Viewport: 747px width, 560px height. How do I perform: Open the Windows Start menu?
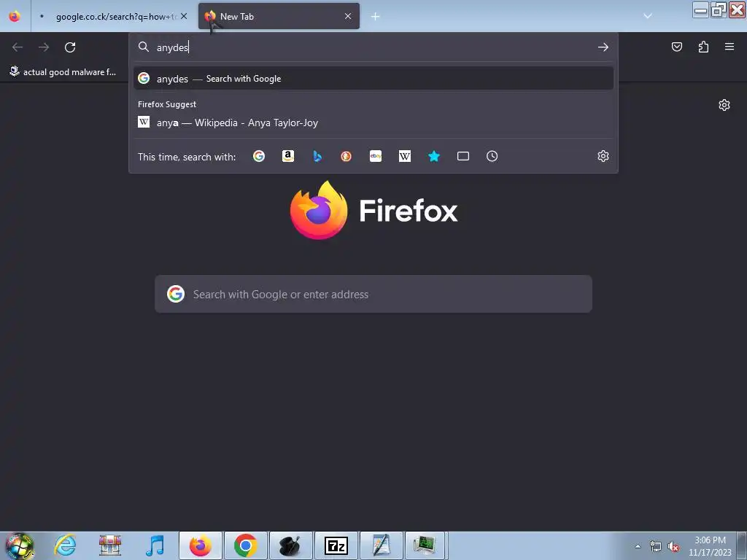click(x=20, y=545)
